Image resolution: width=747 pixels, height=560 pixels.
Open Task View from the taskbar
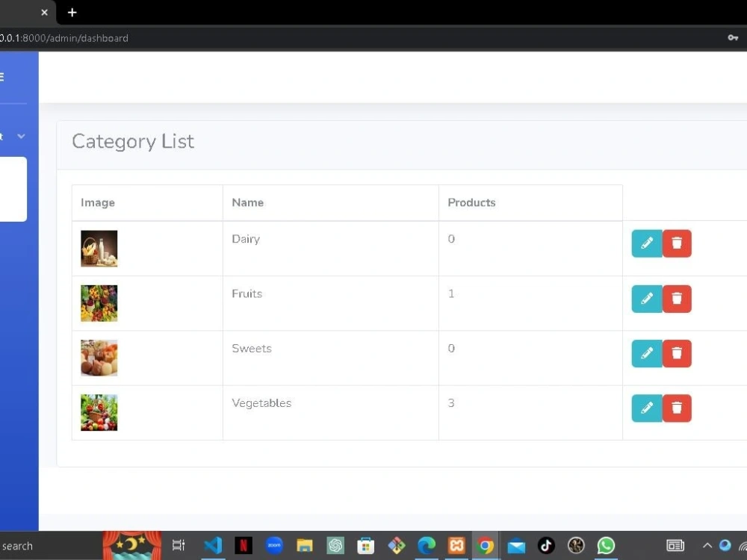[178, 546]
